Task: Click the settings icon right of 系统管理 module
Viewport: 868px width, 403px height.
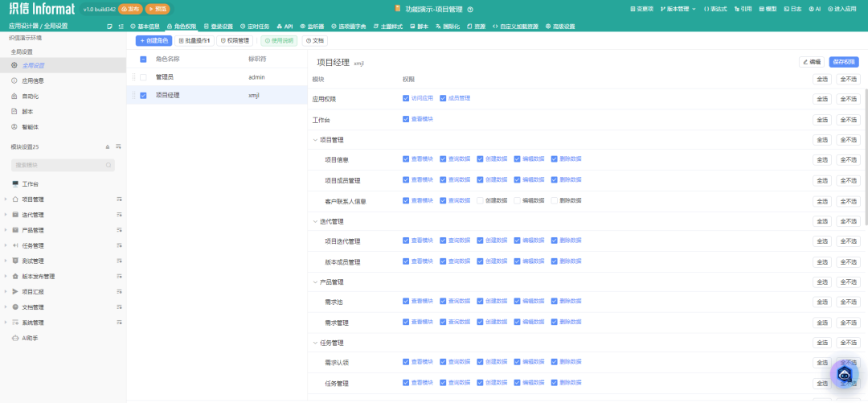Action: (118, 323)
